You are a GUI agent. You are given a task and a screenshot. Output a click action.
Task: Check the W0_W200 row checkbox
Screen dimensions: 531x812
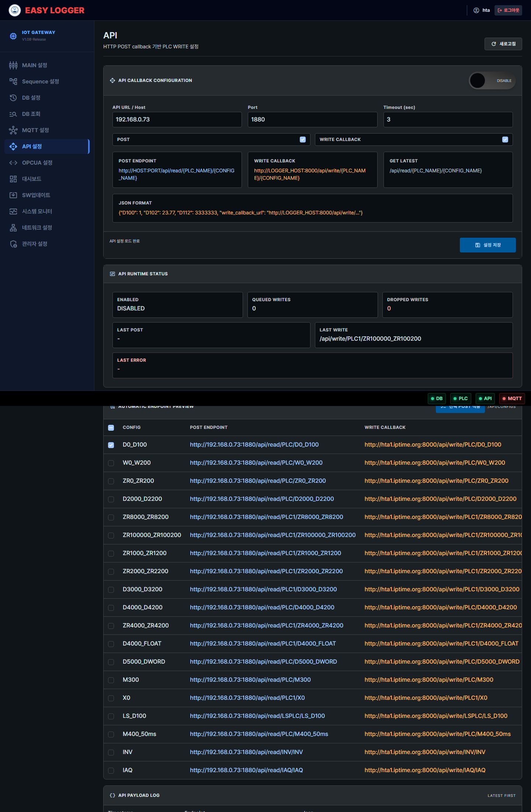[111, 463]
